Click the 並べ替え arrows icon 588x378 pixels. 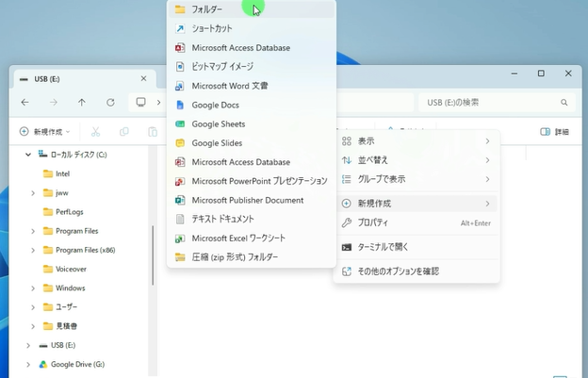tap(347, 160)
